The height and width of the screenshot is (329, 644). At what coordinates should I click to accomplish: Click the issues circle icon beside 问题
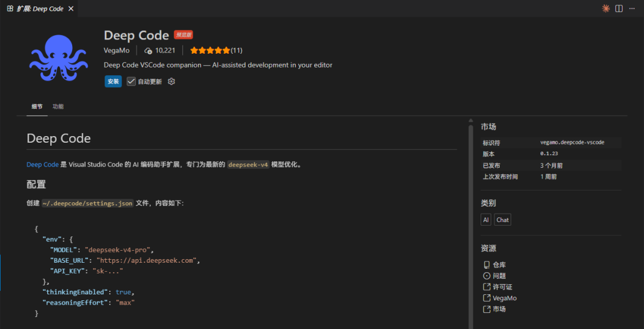click(487, 276)
